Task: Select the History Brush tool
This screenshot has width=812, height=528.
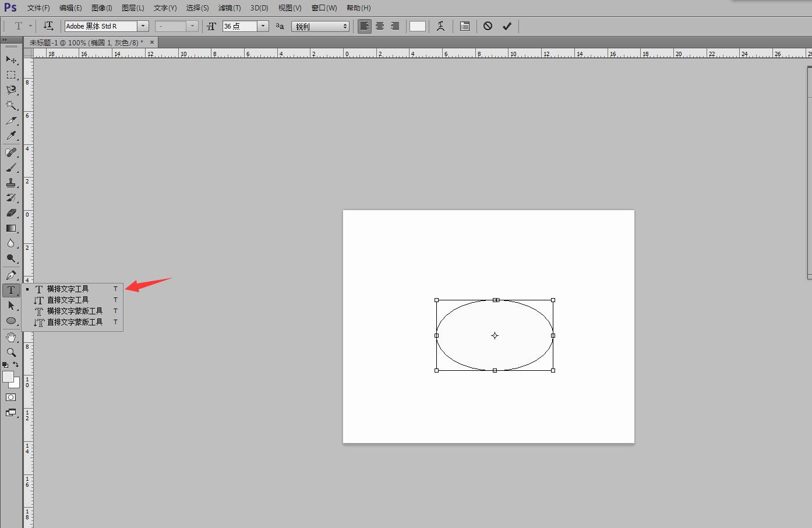Action: pyautogui.click(x=11, y=198)
